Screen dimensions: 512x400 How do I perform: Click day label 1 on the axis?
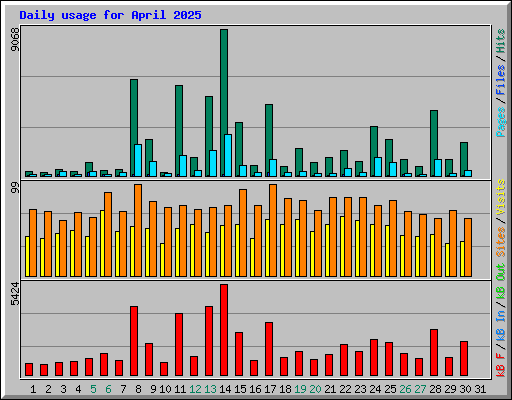tap(33, 389)
